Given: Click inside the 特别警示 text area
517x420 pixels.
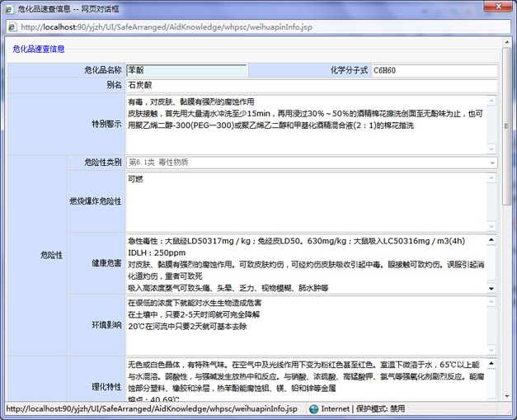Looking at the screenshot, I should click(305, 124).
